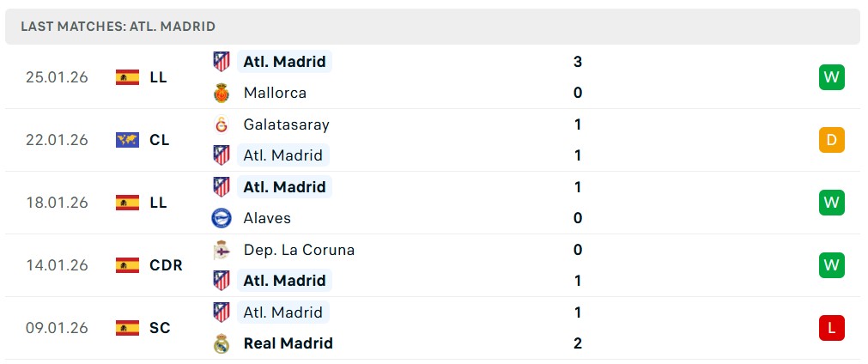Viewport: 868px width, 364px height.
Task: Click Spain flag beside CDR competition
Action: click(127, 265)
